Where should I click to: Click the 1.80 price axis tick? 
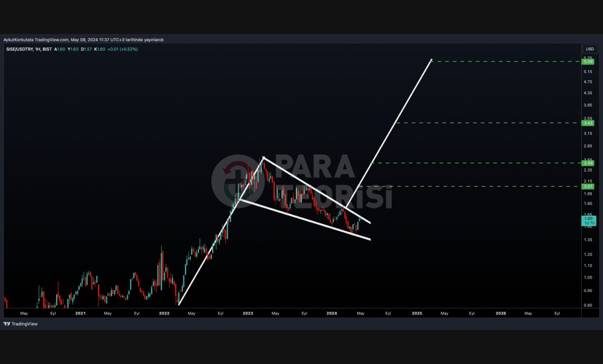pyautogui.click(x=588, y=203)
